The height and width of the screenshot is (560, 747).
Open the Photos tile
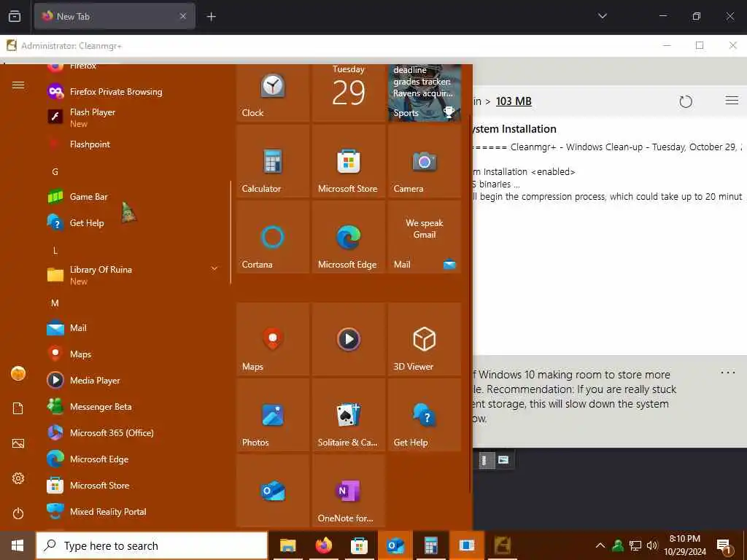(273, 415)
